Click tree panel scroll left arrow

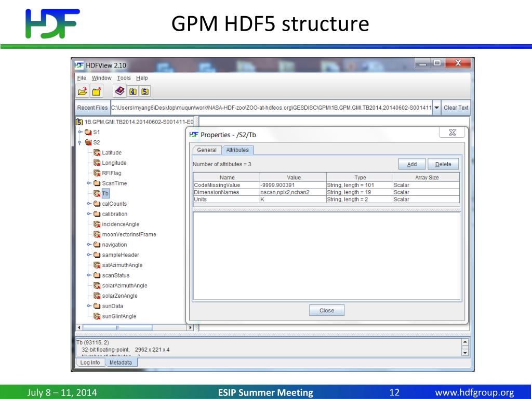pos(79,327)
